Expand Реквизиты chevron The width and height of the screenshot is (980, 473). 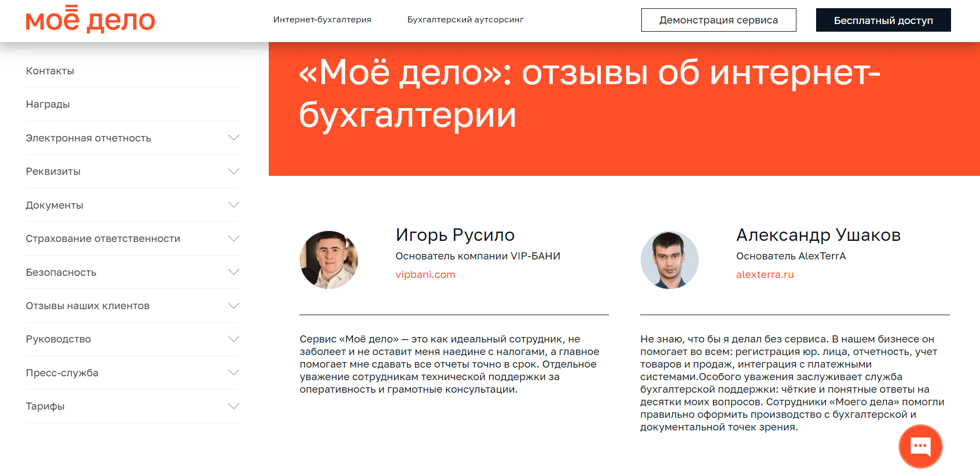point(234,172)
